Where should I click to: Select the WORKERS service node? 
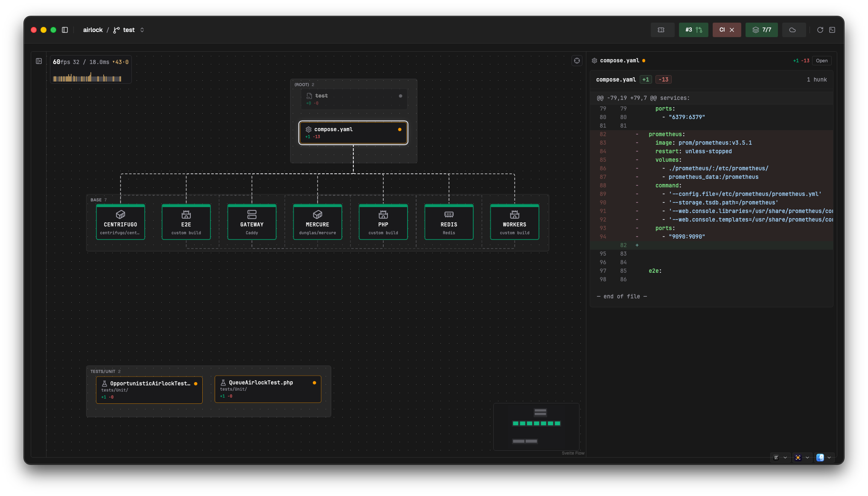coord(515,222)
